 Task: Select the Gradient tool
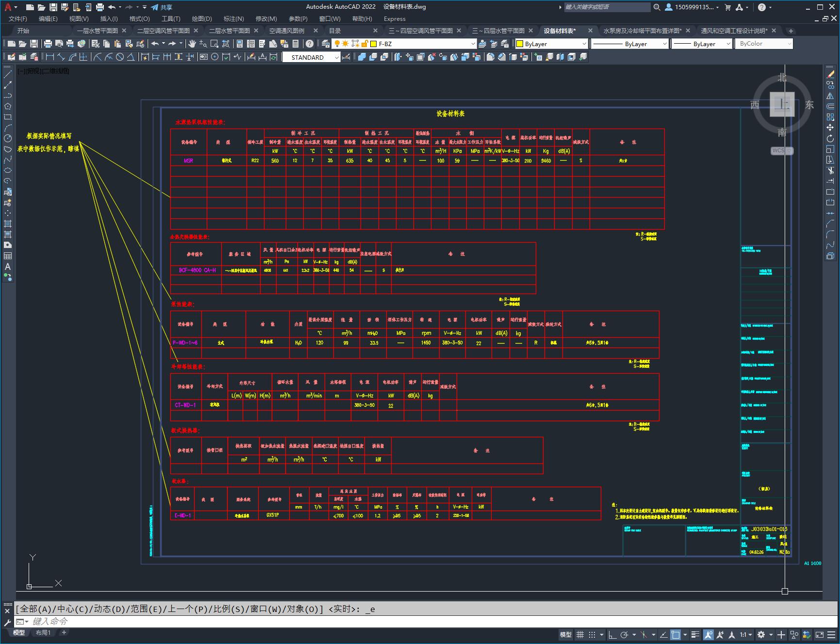8,235
